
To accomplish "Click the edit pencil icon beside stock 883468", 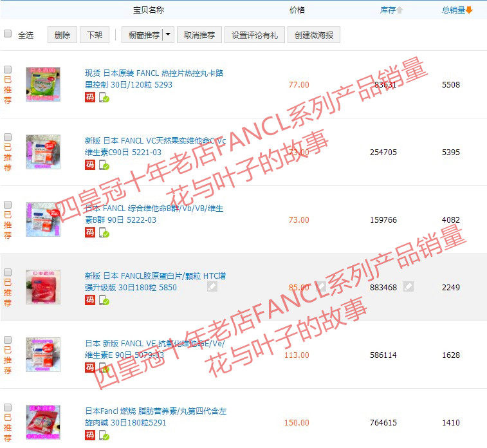I will 409,286.
